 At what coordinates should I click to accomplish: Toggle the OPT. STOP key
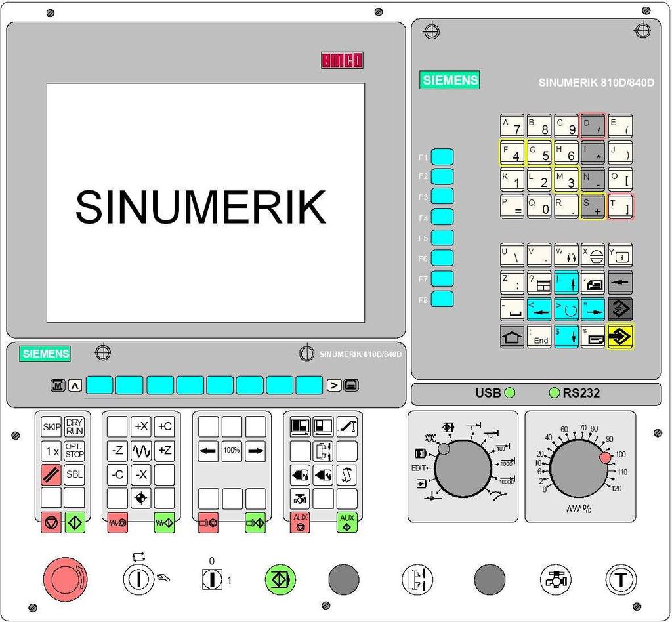pos(74,450)
